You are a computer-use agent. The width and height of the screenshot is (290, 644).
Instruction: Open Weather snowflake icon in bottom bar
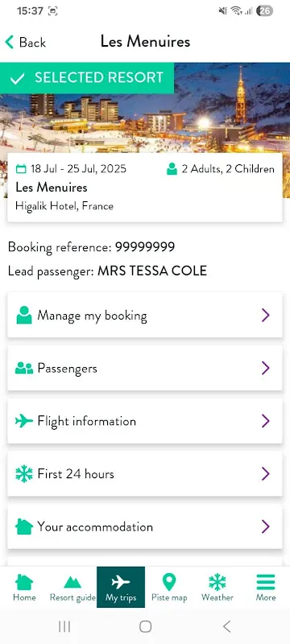217,582
